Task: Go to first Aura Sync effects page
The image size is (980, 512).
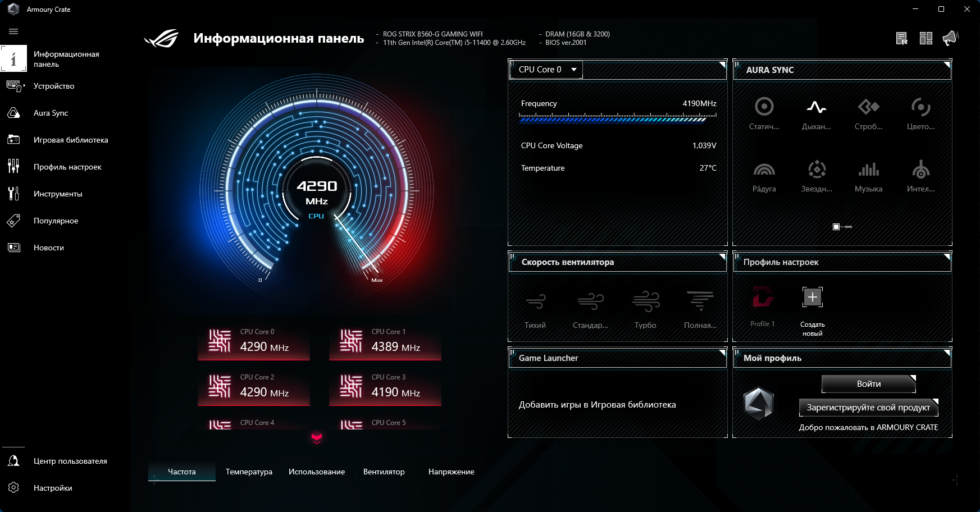Action: (x=836, y=227)
